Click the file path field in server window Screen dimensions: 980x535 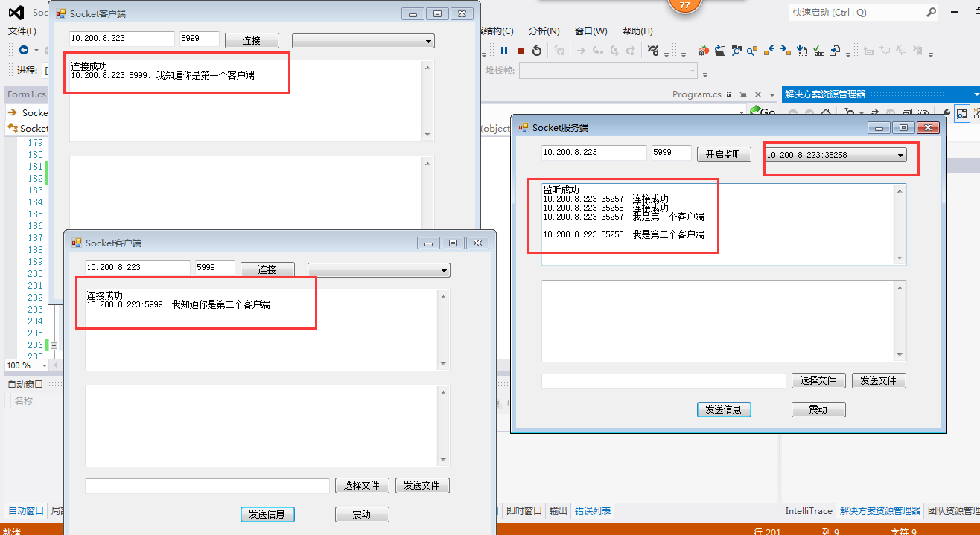pos(663,381)
